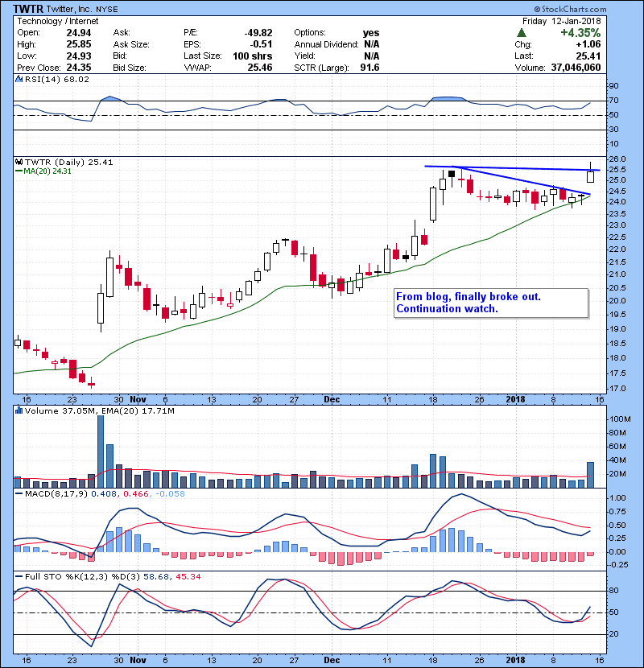Screen dimensions: 644x668
Task: Click the MACD histogram value -0.058
Action: point(170,493)
